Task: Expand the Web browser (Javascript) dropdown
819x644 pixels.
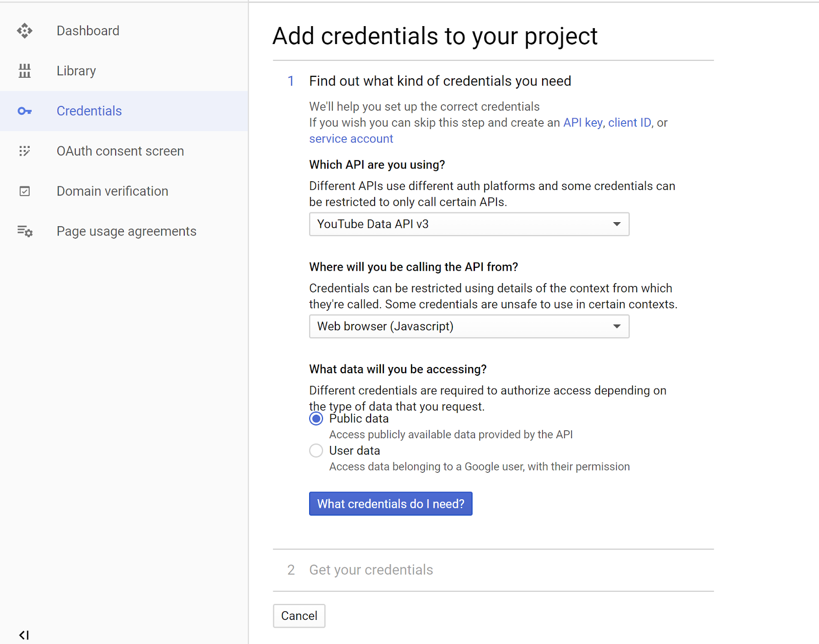Action: [x=469, y=327]
